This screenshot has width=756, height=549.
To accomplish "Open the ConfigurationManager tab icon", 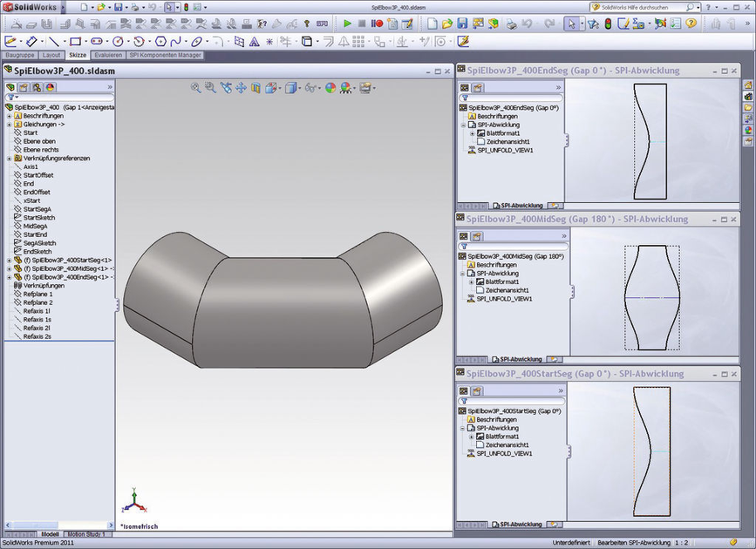I will coord(37,87).
